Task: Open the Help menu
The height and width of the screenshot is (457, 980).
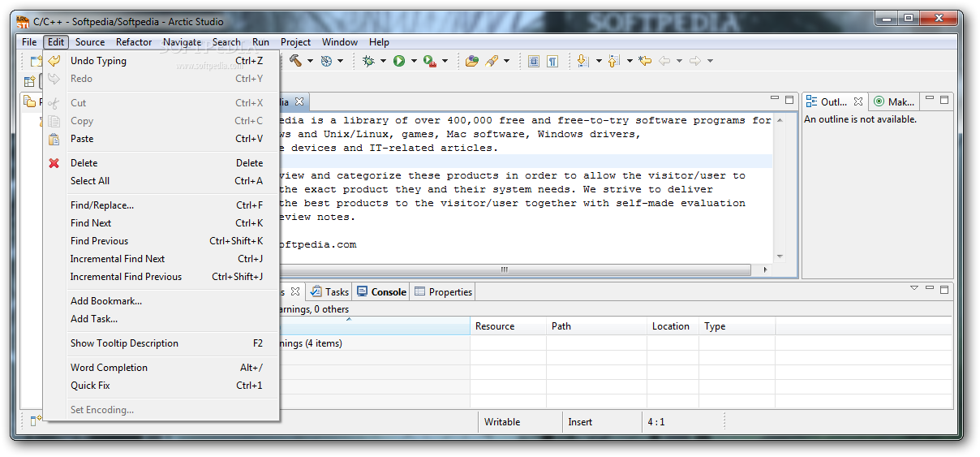Action: [x=379, y=42]
